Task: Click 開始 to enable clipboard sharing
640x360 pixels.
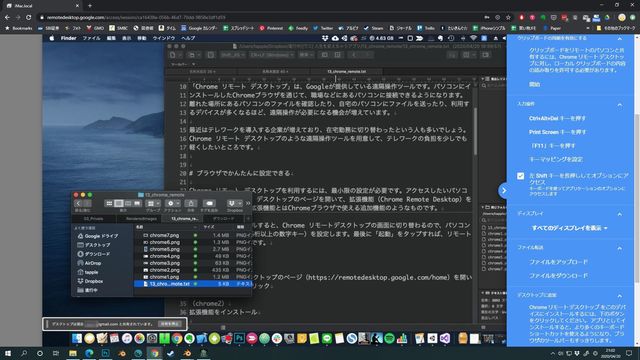Action: point(534,84)
